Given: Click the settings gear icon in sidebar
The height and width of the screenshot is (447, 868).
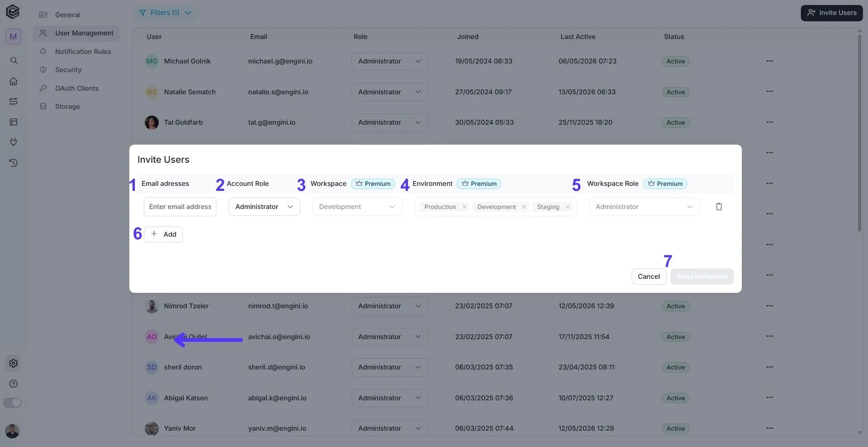Looking at the screenshot, I should coord(14,363).
